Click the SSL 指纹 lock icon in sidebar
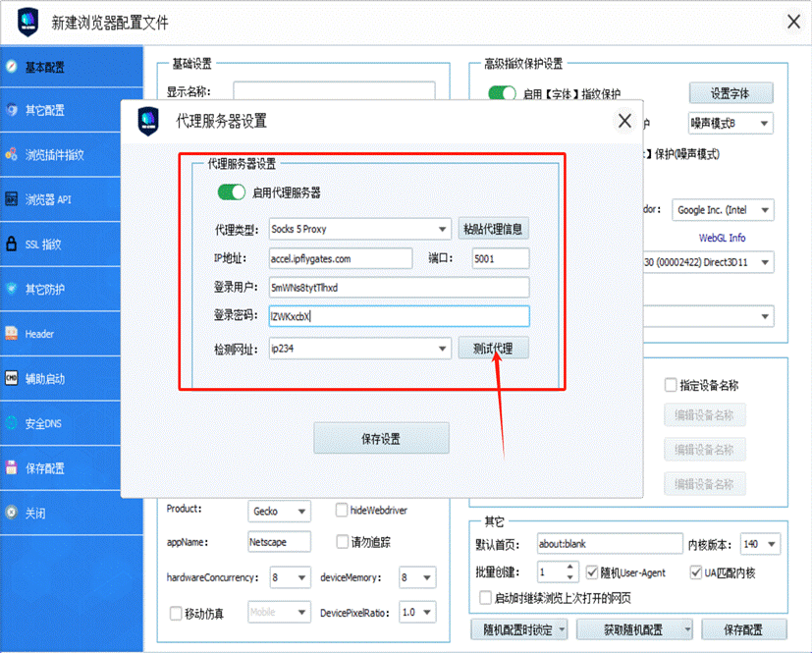Screen dimensions: 812x653 (x=12, y=244)
